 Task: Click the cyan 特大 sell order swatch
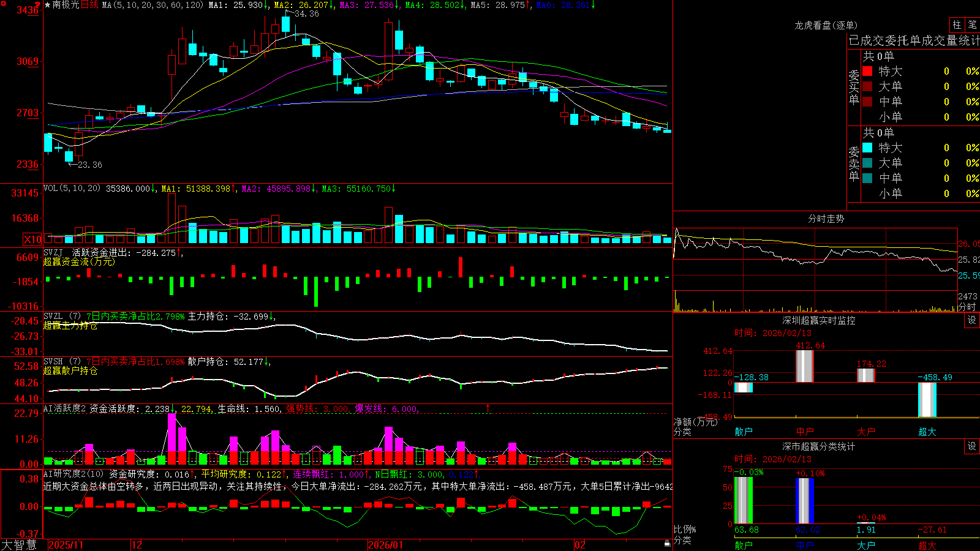pos(867,148)
